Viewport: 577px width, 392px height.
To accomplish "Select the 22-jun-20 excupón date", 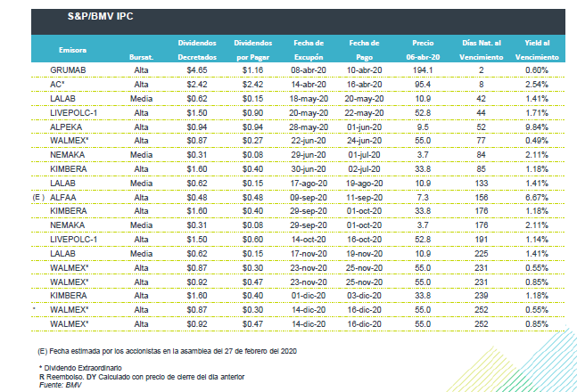I will tap(309, 141).
